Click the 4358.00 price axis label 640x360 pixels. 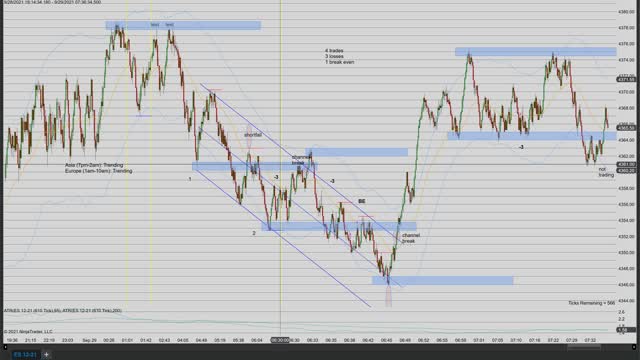click(x=627, y=189)
